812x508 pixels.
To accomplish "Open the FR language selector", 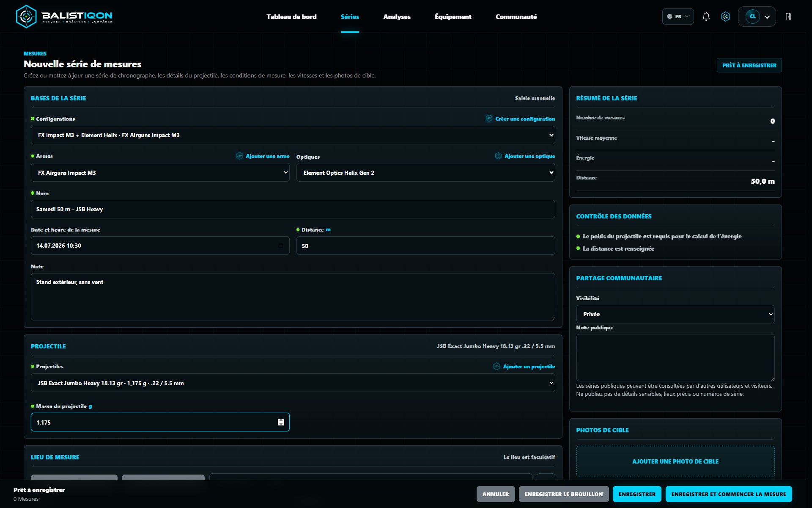I will click(678, 17).
